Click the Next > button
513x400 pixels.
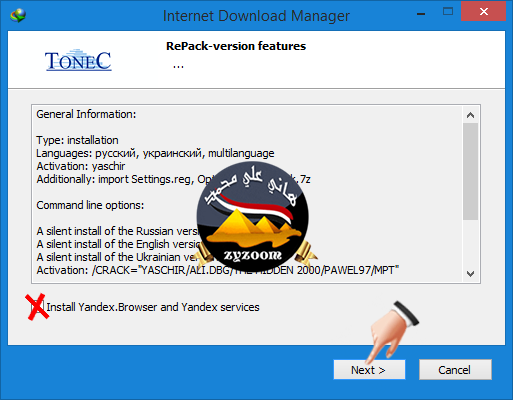[369, 369]
